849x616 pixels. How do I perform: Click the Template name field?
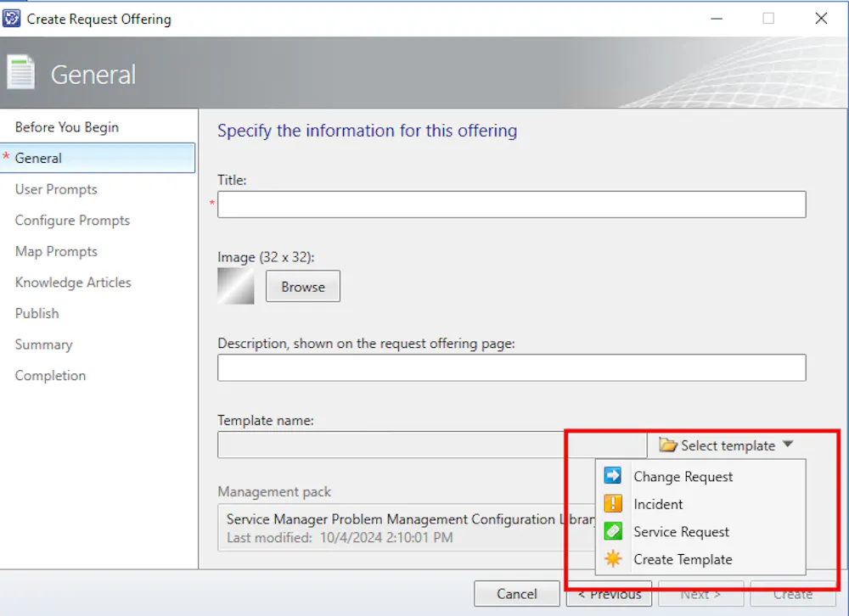432,445
